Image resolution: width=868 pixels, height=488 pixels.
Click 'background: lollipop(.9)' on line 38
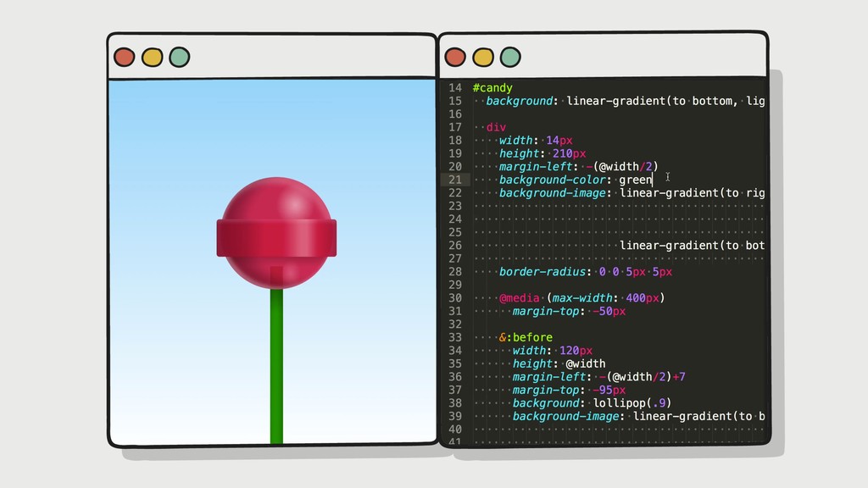593,402
